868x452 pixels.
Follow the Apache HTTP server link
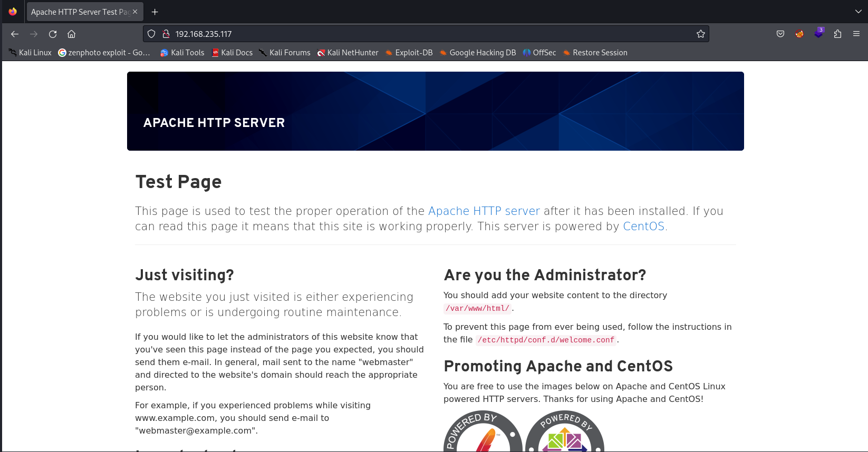coord(484,211)
